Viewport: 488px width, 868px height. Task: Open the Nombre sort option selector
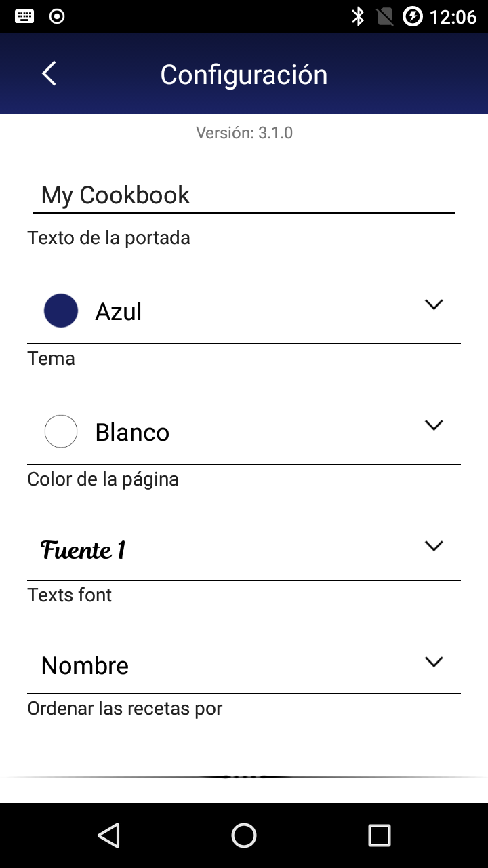click(244, 665)
